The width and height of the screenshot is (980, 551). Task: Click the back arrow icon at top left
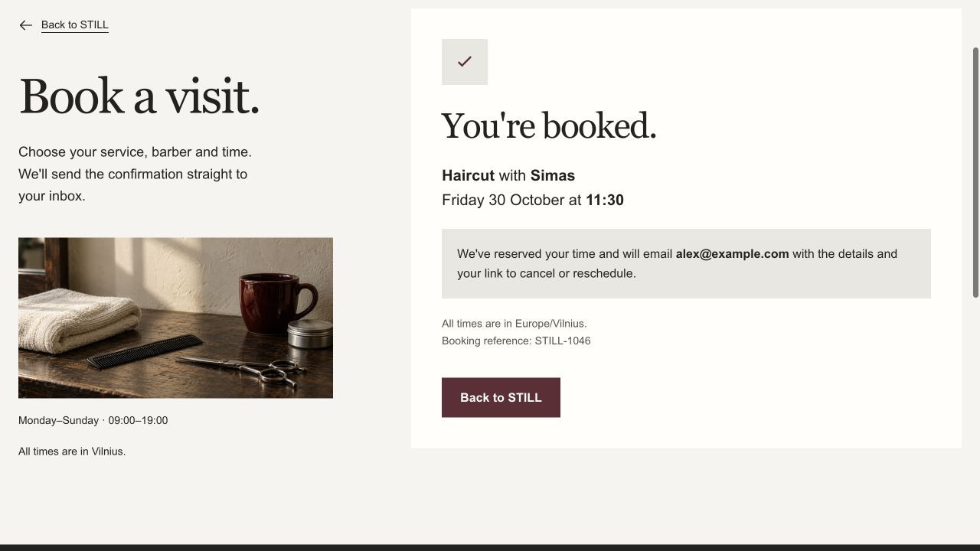pos(25,25)
